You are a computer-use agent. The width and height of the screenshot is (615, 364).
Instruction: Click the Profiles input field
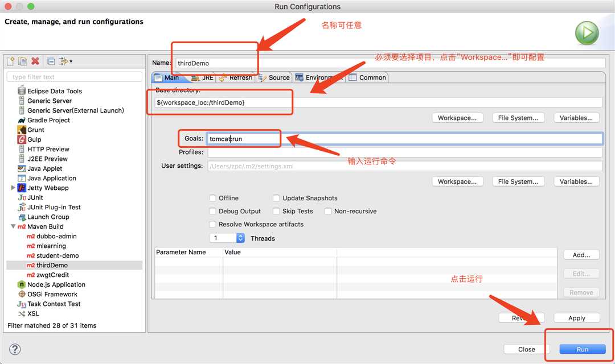pyautogui.click(x=405, y=152)
